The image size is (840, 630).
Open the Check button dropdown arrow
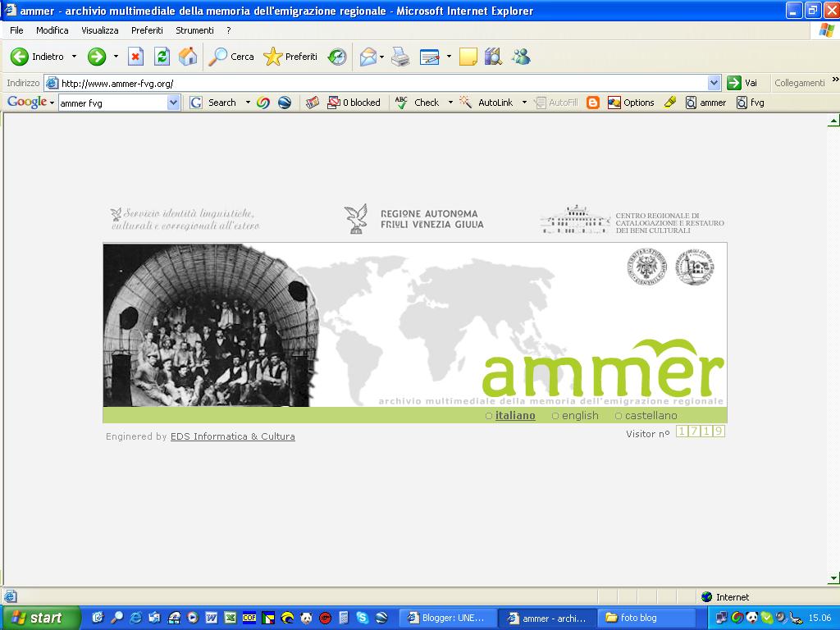coord(450,103)
